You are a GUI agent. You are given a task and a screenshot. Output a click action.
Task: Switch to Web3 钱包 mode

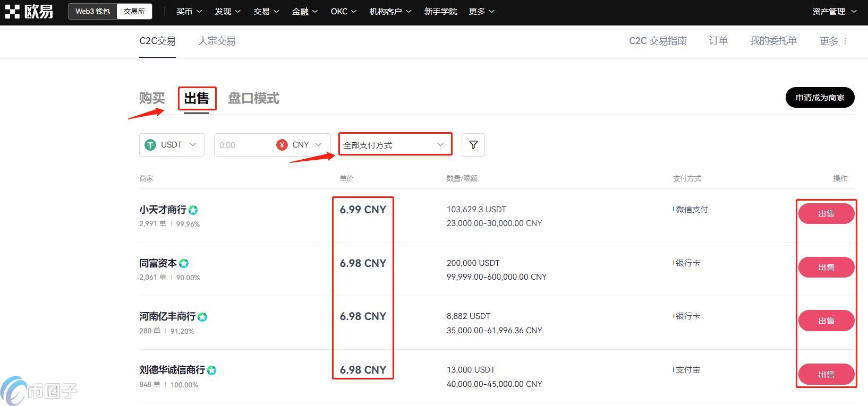[93, 11]
